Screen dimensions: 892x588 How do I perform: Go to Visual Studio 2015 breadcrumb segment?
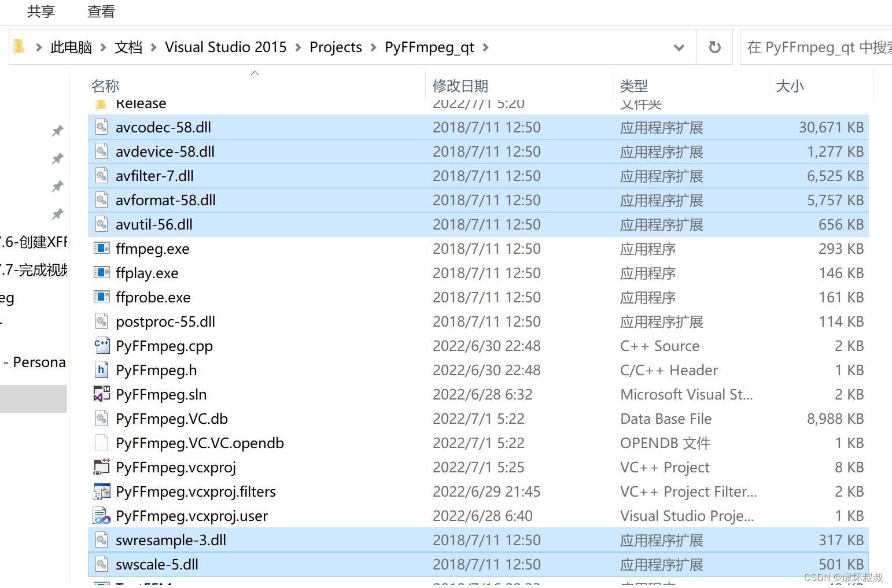point(226,47)
